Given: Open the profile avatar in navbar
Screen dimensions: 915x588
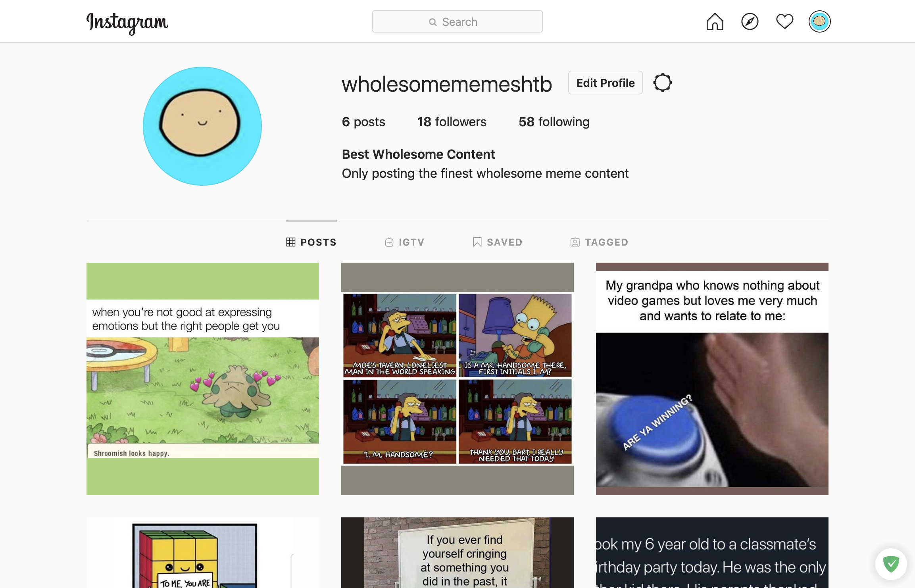Looking at the screenshot, I should point(819,21).
